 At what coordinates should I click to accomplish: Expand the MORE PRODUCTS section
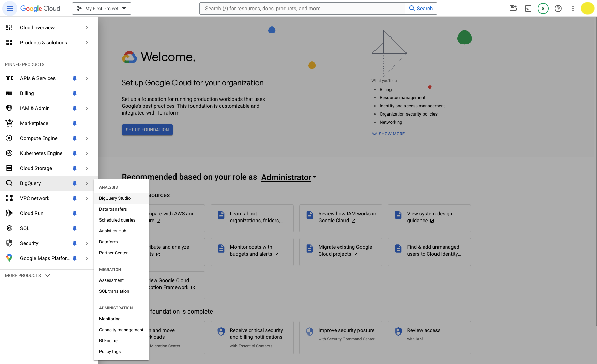27,275
